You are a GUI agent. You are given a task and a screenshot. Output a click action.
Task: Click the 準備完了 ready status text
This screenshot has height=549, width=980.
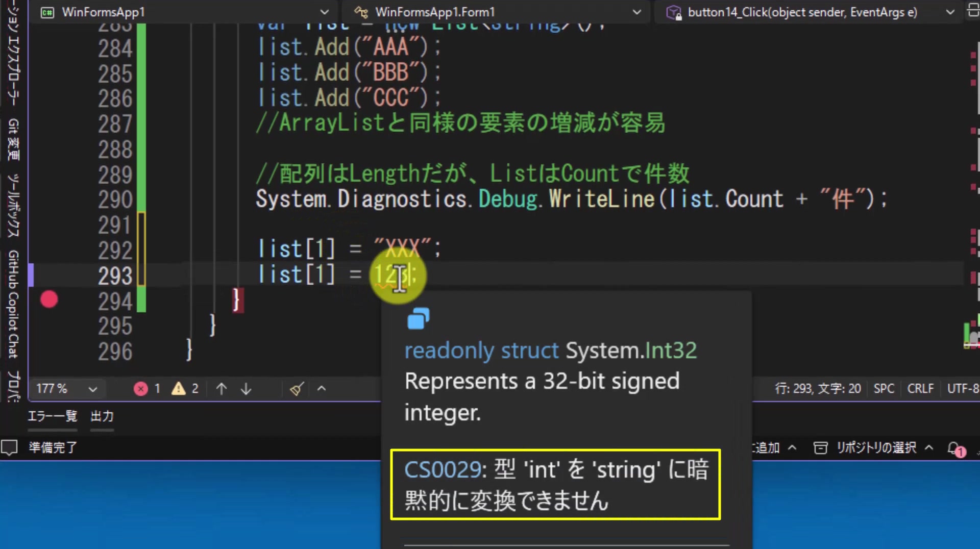click(53, 448)
